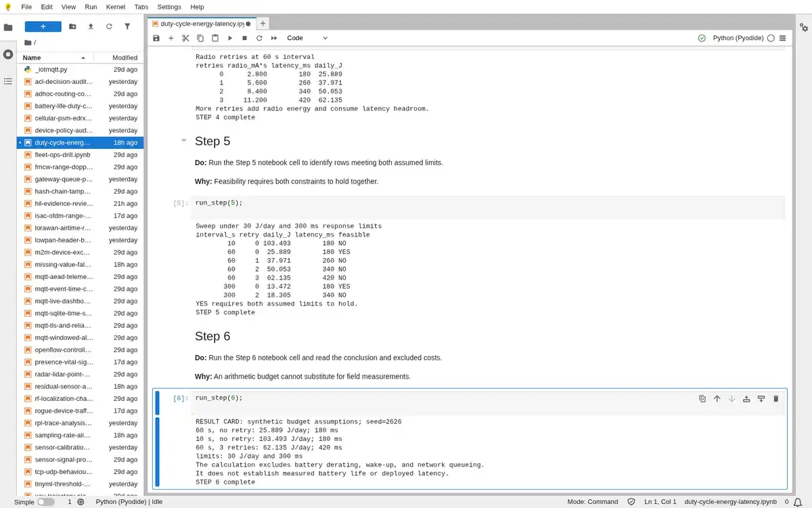The image size is (812, 508).
Task: Open the File Browser sidebar tab
Action: click(x=8, y=28)
